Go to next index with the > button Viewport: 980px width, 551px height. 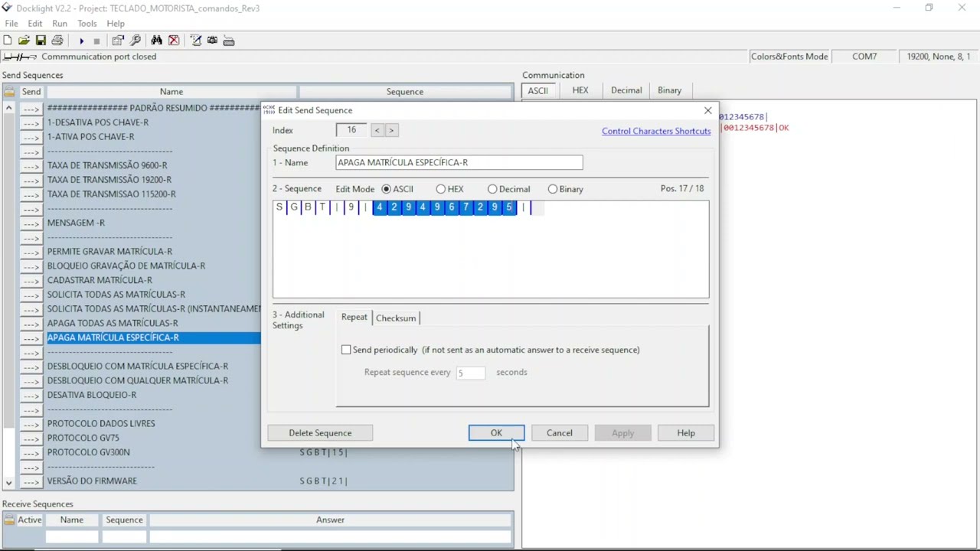tap(390, 130)
